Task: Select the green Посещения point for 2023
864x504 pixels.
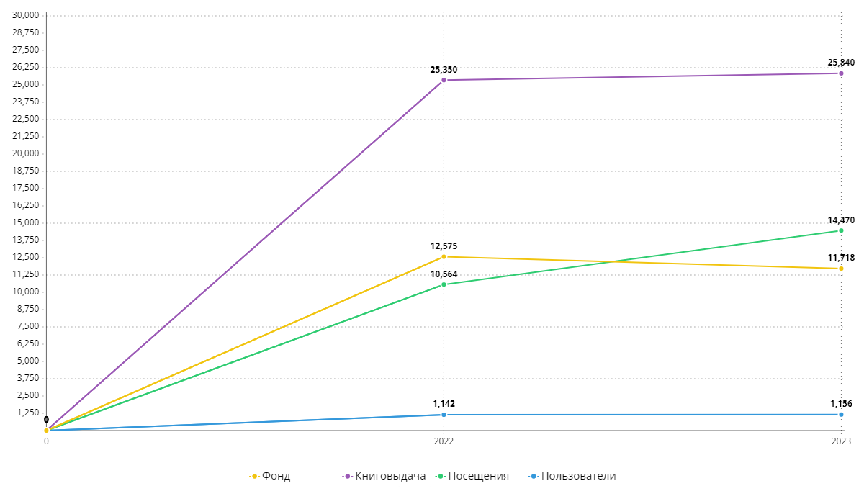Action: point(841,230)
